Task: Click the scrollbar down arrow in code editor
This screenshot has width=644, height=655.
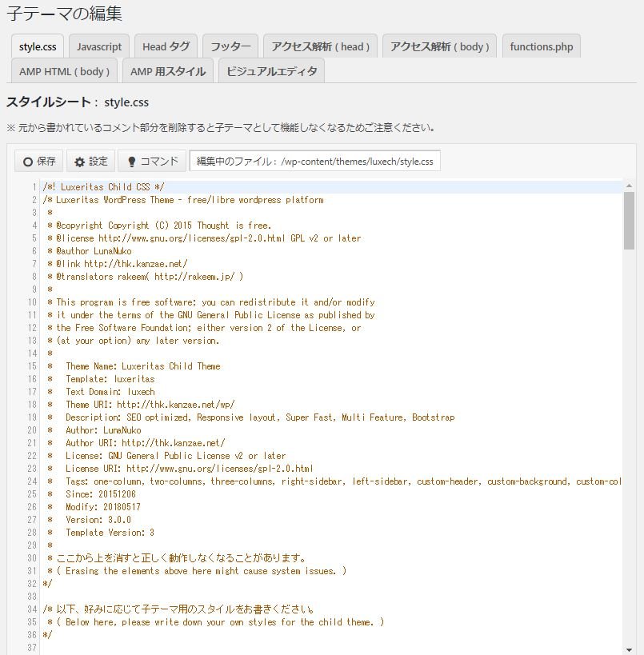Action: tap(629, 650)
